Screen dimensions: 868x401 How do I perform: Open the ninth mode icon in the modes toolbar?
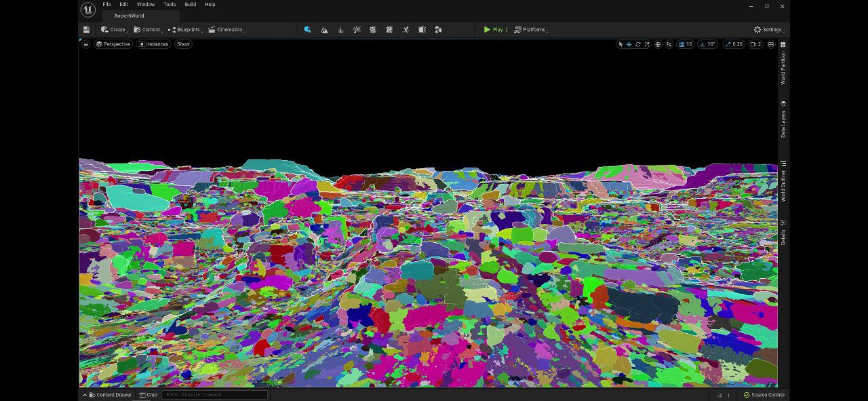pos(438,30)
